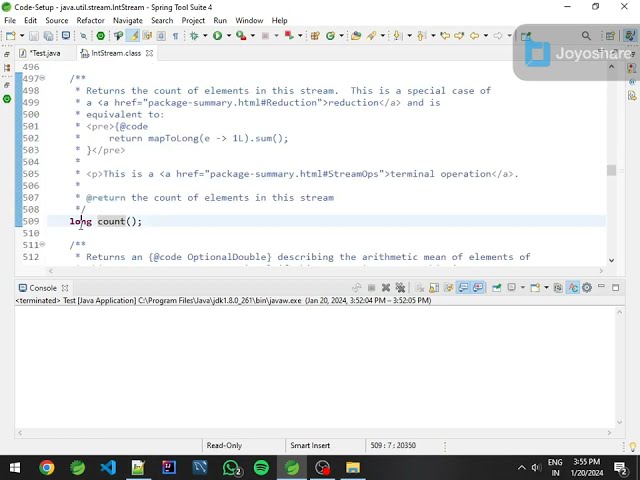This screenshot has height=480, width=640.
Task: Toggle Show Console on Standard Error
Action: coord(478,288)
